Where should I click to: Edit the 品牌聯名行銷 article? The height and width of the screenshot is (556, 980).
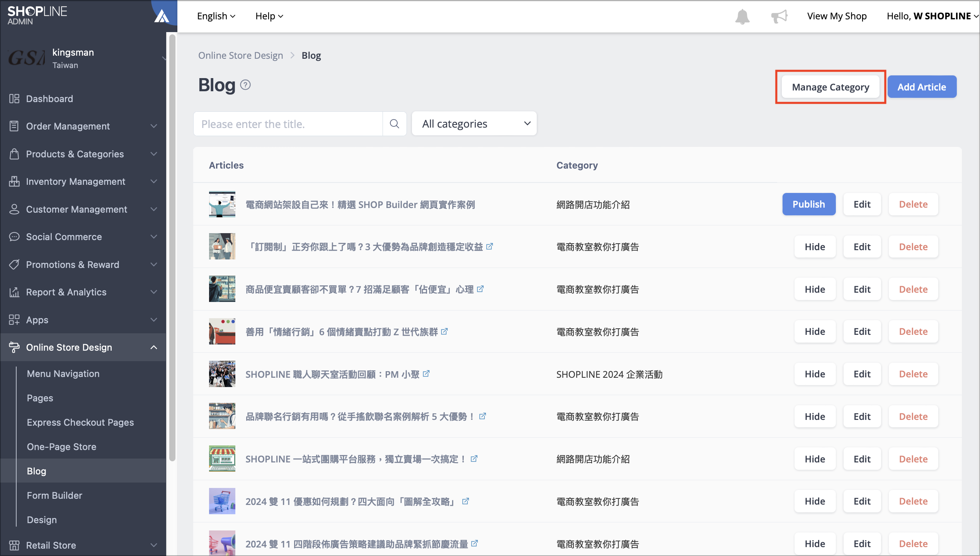(862, 416)
